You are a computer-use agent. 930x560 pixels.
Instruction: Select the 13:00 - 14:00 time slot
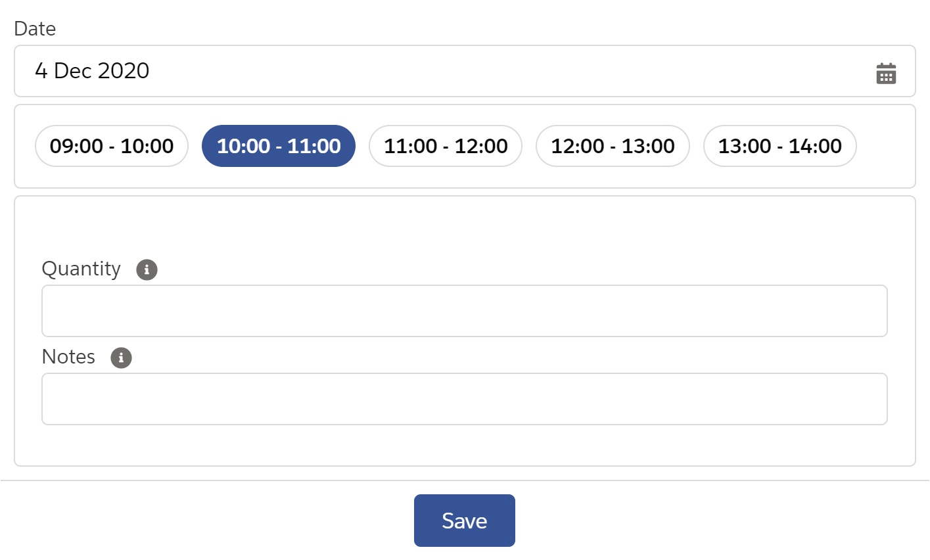click(x=779, y=146)
